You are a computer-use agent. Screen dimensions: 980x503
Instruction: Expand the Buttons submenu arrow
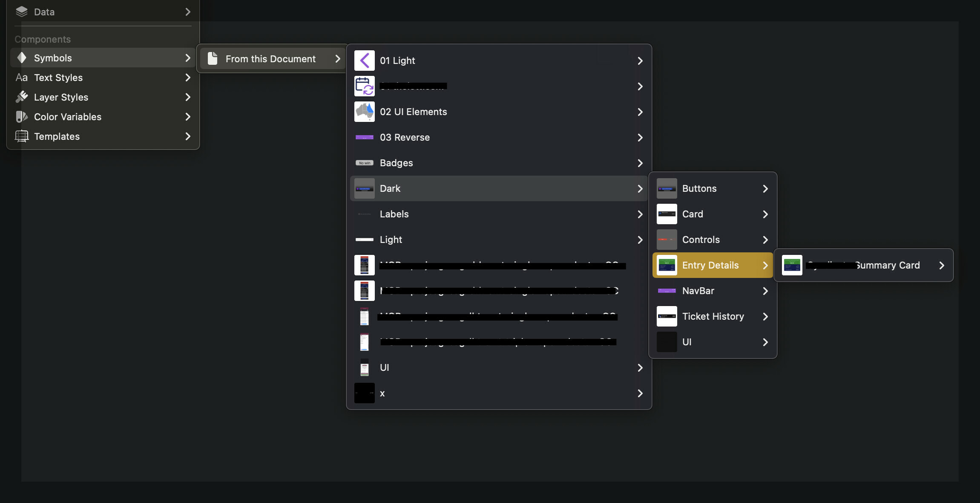(x=764, y=188)
